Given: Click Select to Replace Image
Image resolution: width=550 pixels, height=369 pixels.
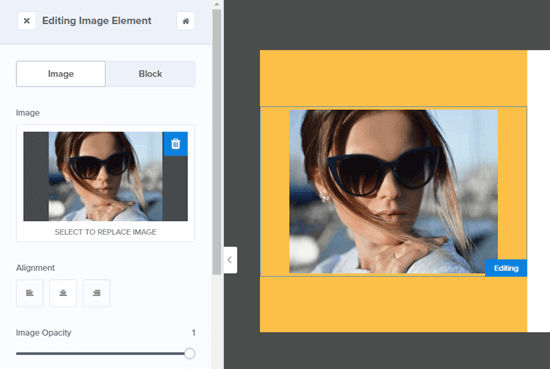Looking at the screenshot, I should (x=105, y=232).
